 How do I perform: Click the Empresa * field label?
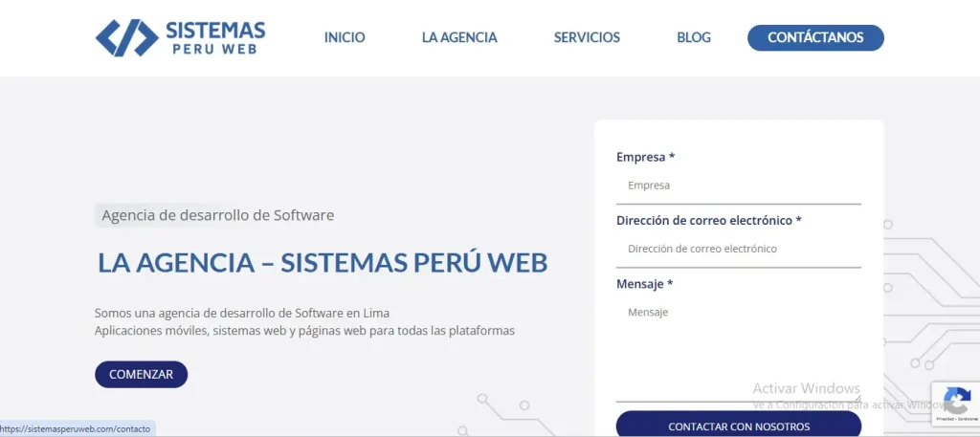point(646,158)
